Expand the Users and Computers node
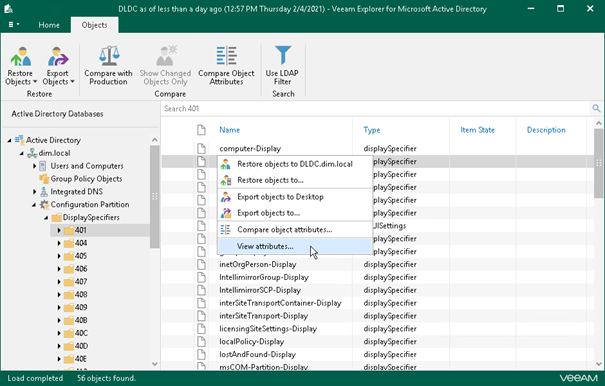The height and width of the screenshot is (386, 605). pos(34,166)
